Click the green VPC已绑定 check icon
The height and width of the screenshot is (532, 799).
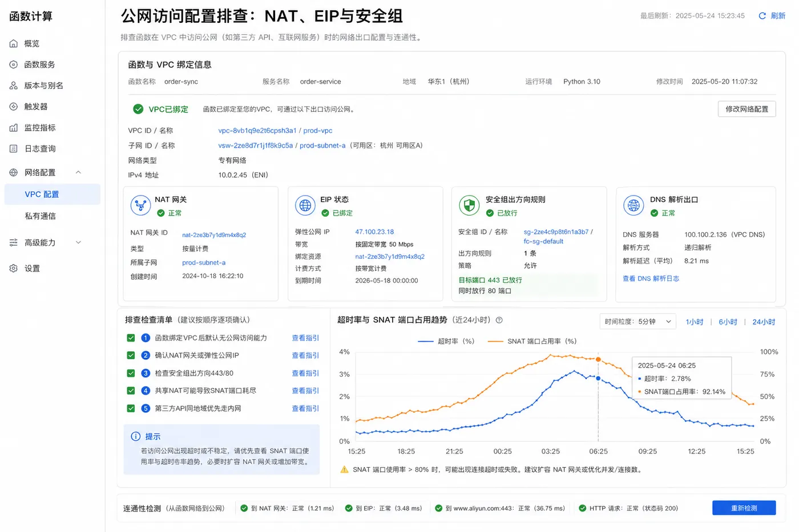[138, 109]
